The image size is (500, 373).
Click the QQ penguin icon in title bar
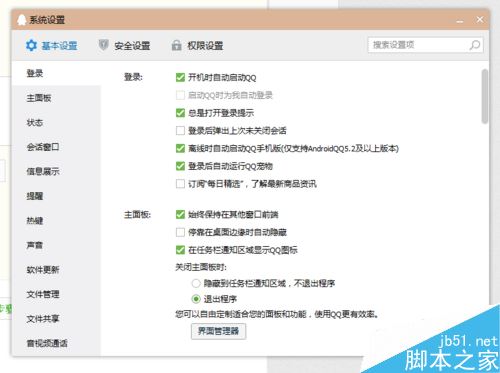click(21, 20)
